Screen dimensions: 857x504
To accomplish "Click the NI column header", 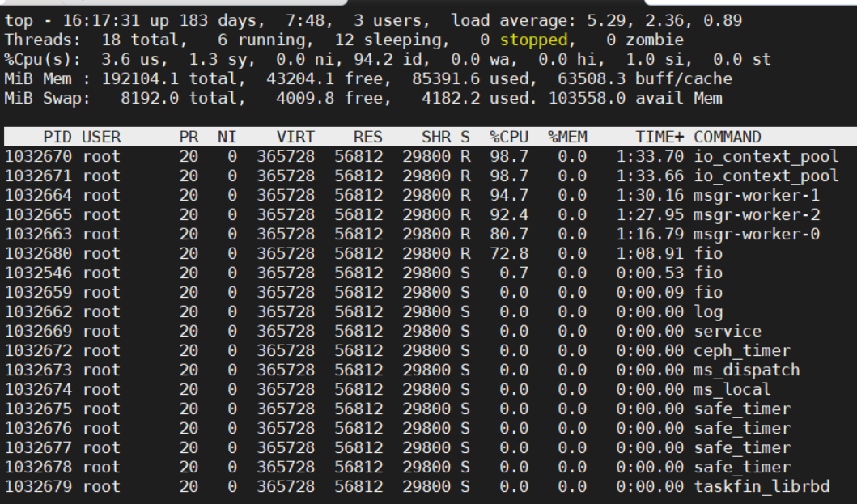I will click(227, 137).
